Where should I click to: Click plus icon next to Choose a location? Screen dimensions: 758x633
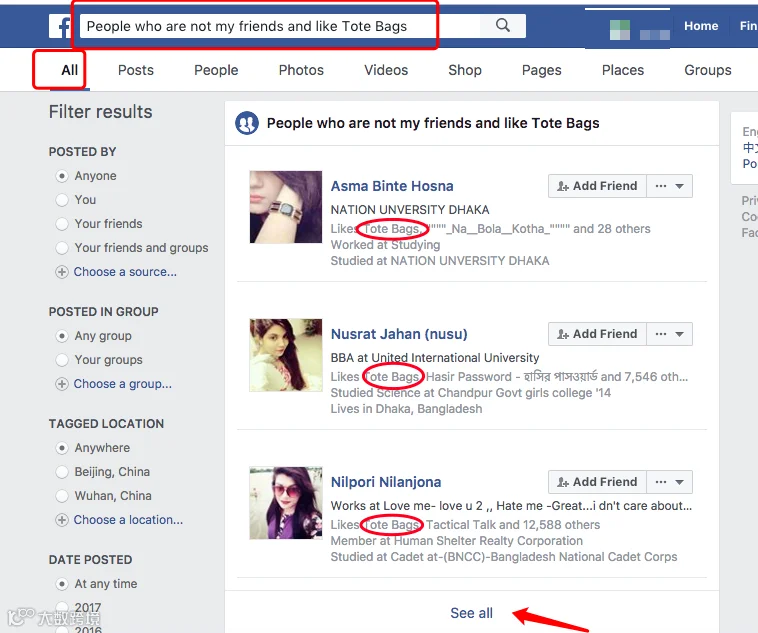pyautogui.click(x=61, y=520)
